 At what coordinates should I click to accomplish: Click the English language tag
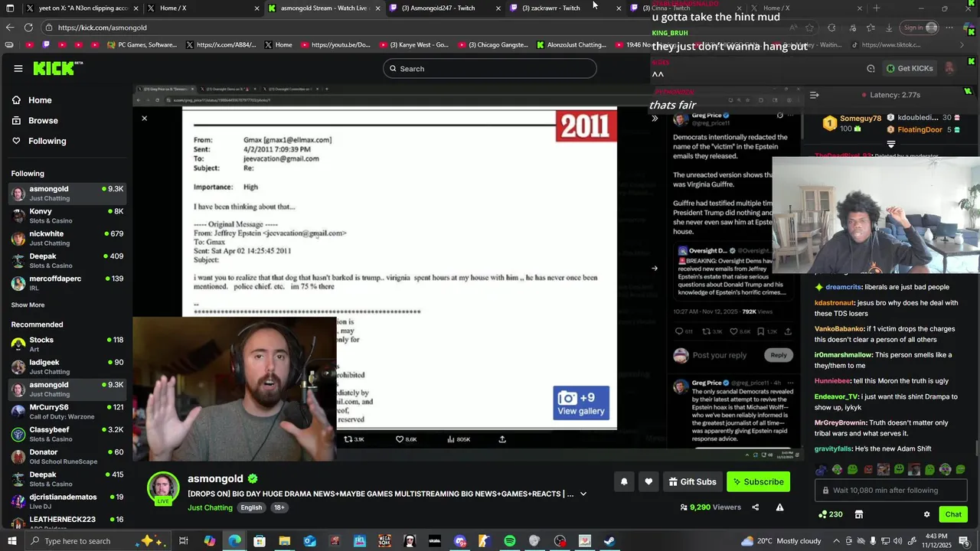pyautogui.click(x=251, y=508)
